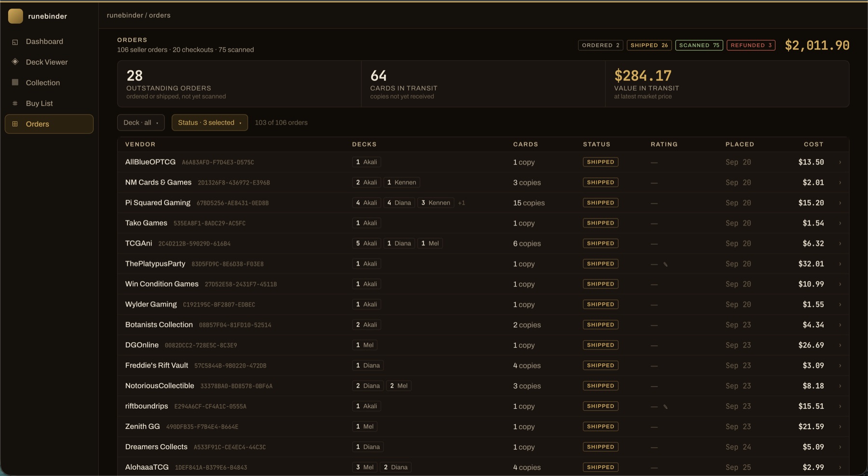Expand the Zenith GG order chevron
The image size is (868, 476).
click(840, 427)
